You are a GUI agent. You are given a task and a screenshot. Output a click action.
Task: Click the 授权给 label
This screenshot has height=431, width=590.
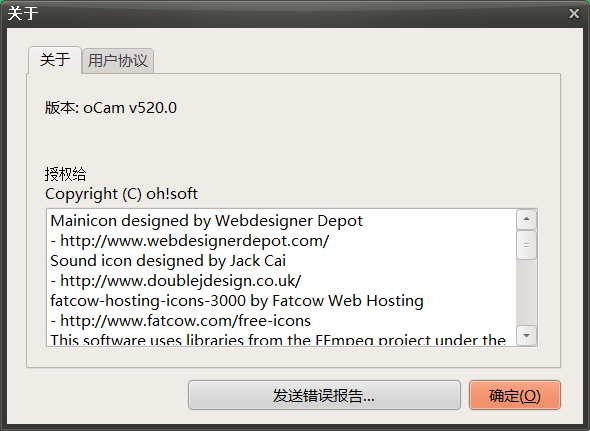[65, 174]
